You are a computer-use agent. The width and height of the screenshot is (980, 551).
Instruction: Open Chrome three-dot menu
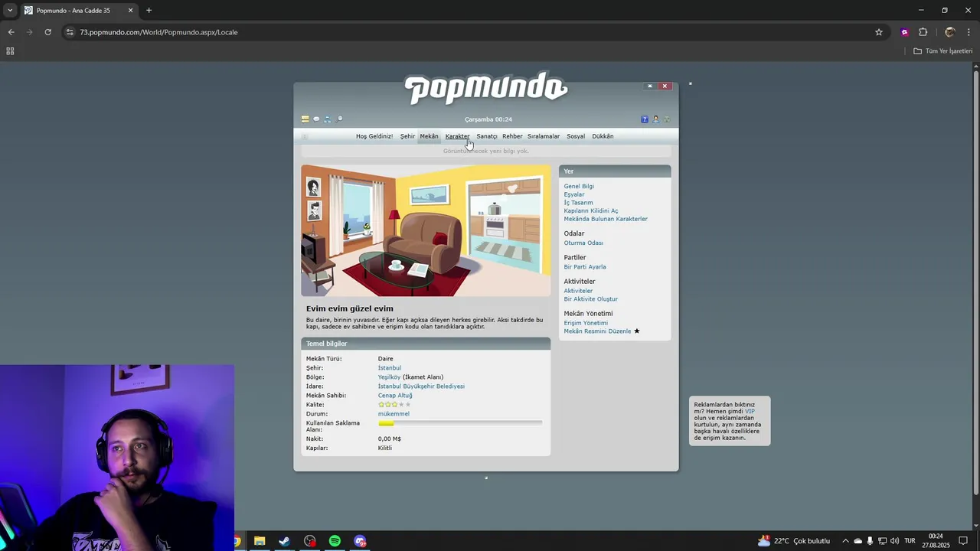coord(969,32)
